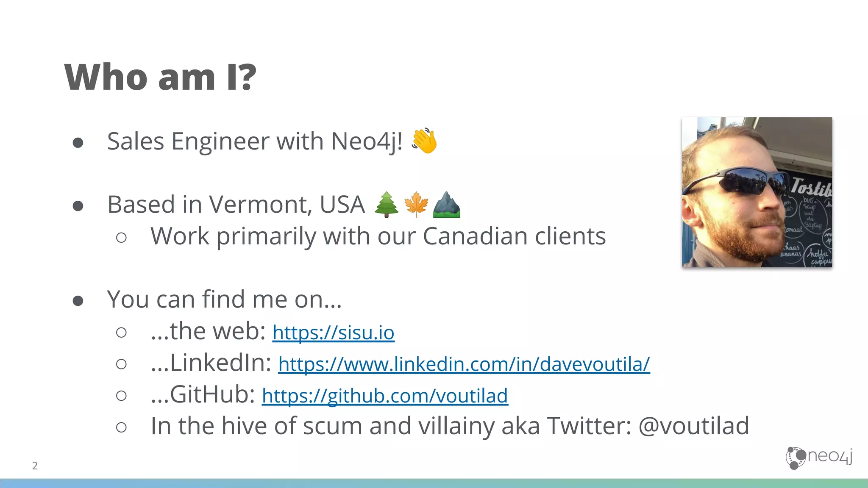868x488 pixels.
Task: Click the @voutilad Twitter handle text
Action: (693, 426)
